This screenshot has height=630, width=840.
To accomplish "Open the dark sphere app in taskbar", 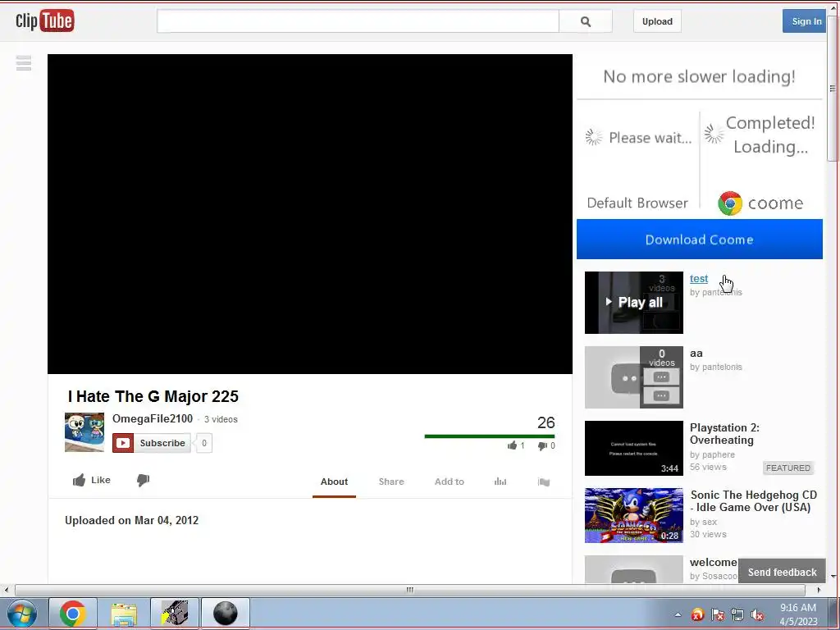I will point(226,614).
